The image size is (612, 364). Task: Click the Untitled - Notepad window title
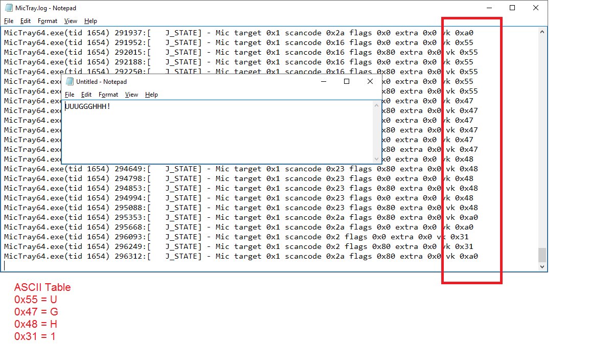(101, 82)
